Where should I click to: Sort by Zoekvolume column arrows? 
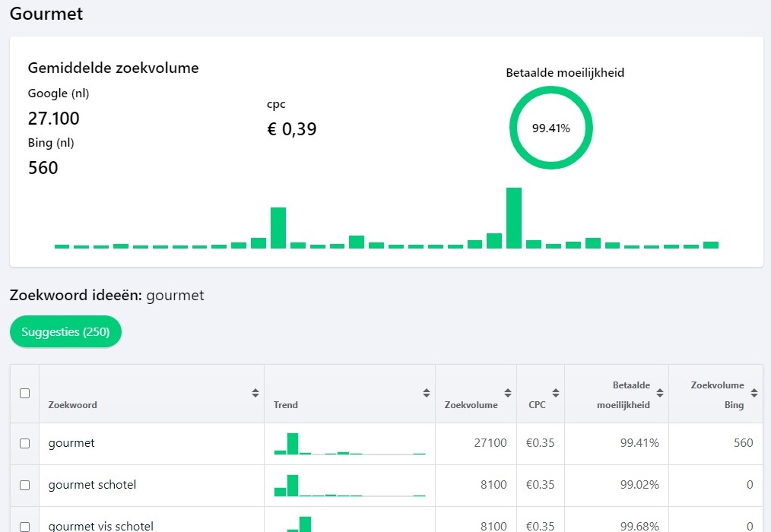tap(508, 393)
